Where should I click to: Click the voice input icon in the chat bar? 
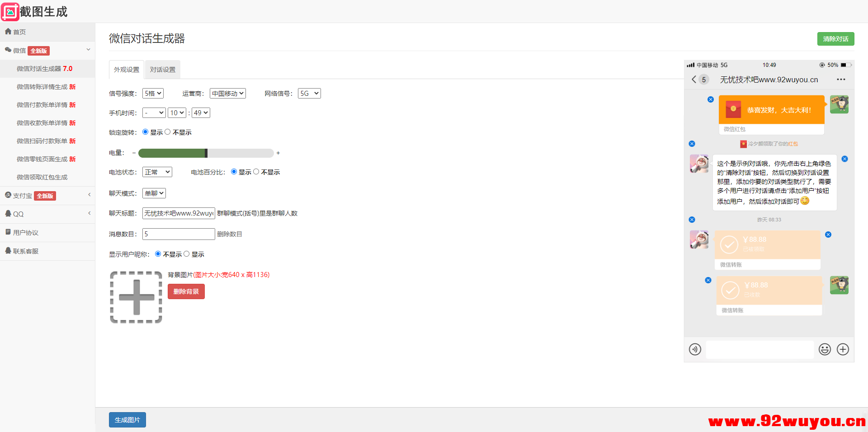[695, 349]
